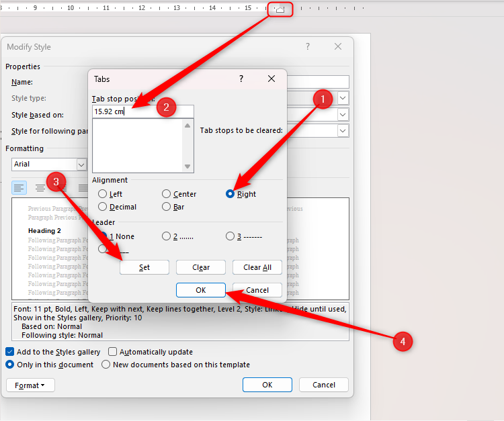Click the Clear All button
This screenshot has height=421, width=504.
click(257, 267)
